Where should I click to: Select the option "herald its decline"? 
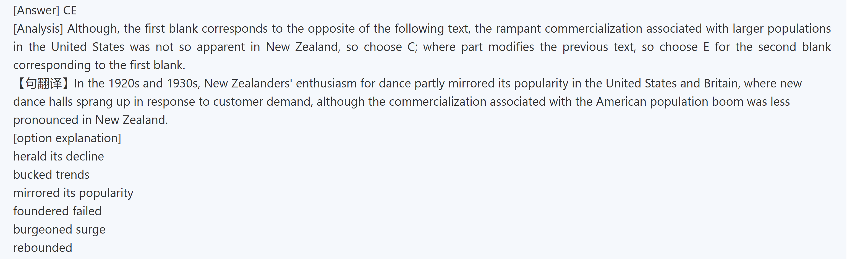pos(59,157)
